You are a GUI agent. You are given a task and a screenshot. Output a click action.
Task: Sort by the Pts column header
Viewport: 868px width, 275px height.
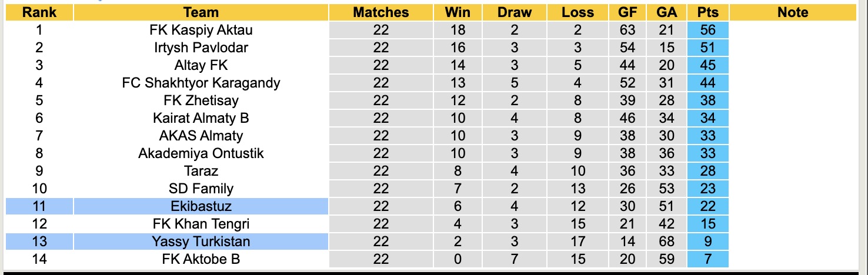point(707,12)
